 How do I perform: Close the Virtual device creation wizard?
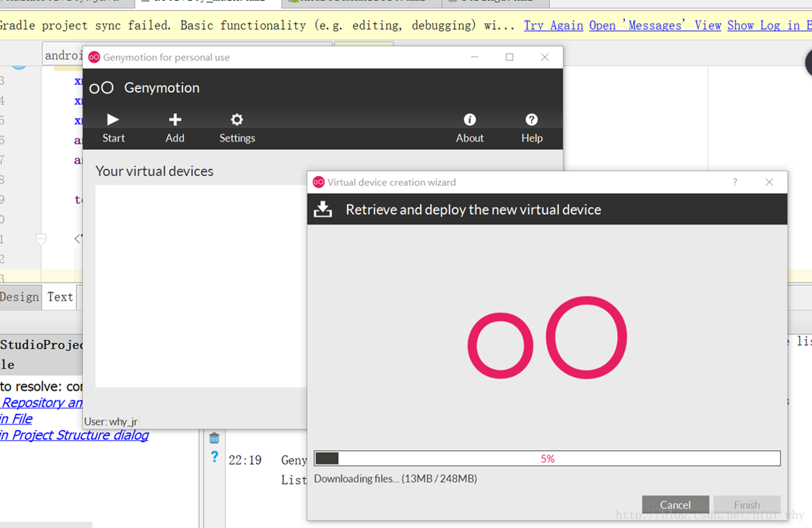click(770, 182)
